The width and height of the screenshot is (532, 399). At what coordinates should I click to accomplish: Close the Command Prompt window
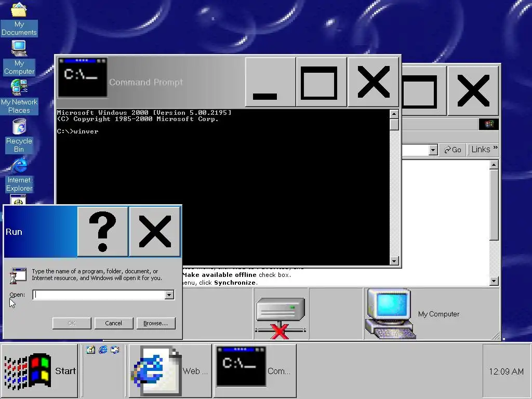coord(373,82)
